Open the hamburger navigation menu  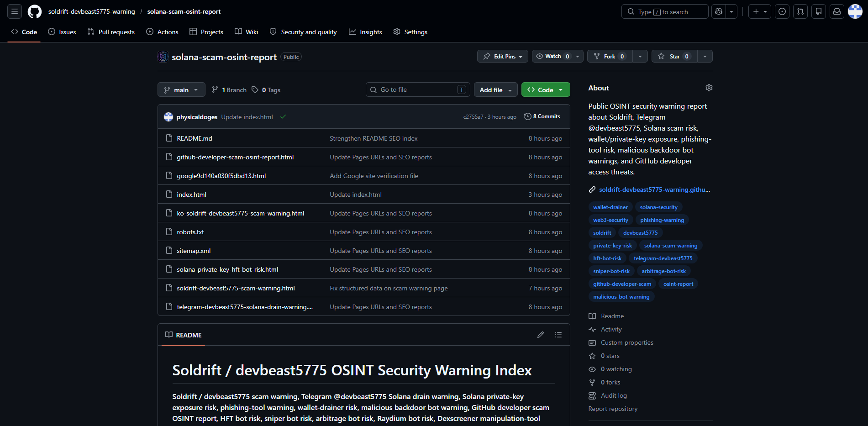(x=15, y=11)
